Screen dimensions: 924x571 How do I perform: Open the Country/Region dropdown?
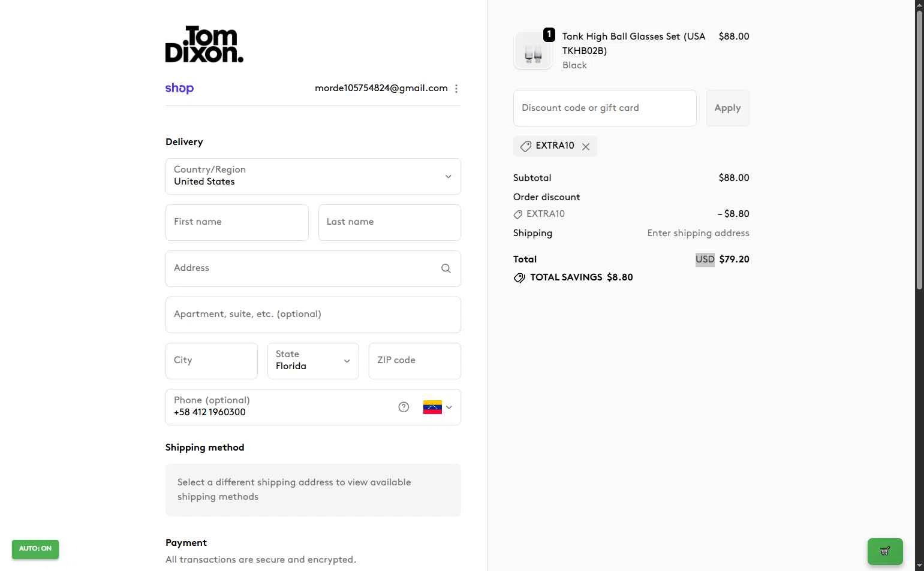[313, 176]
